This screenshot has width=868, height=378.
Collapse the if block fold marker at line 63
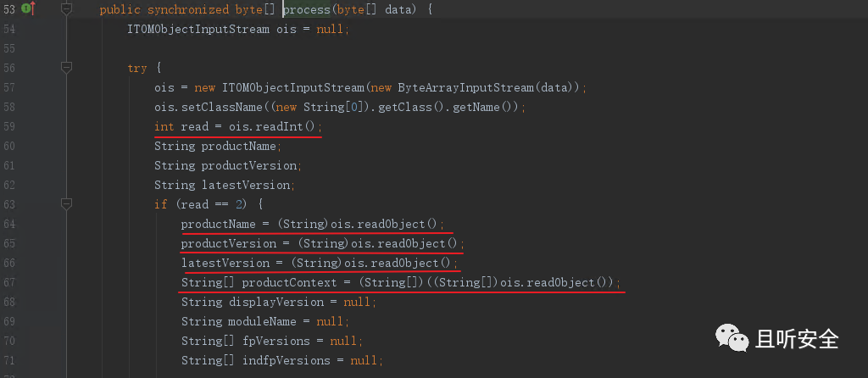coord(66,204)
